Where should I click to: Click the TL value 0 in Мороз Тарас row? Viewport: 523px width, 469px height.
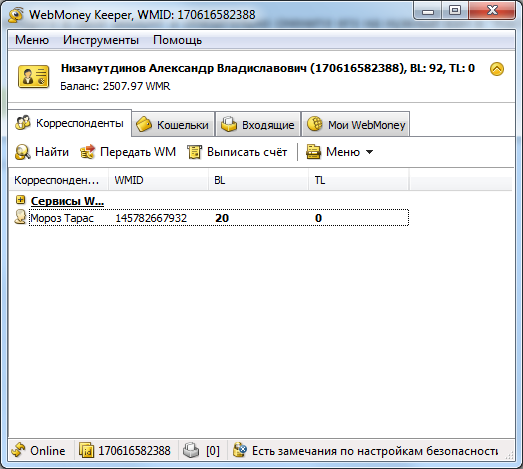click(x=319, y=218)
